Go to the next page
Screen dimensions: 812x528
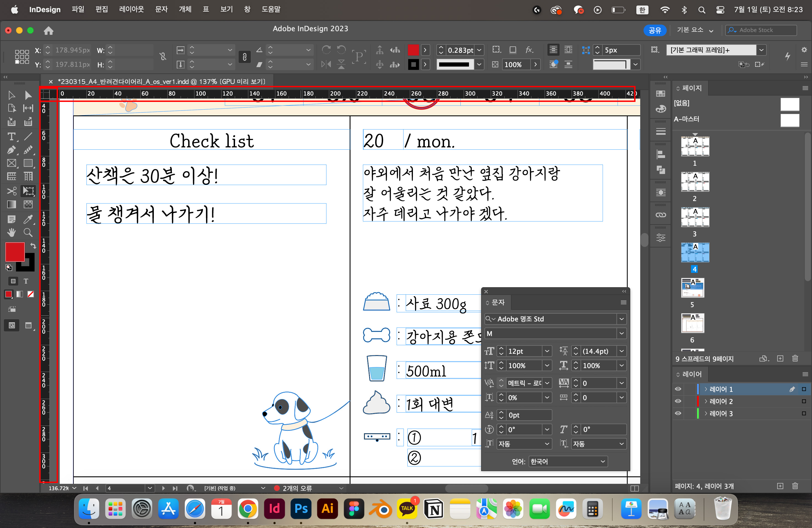163,488
